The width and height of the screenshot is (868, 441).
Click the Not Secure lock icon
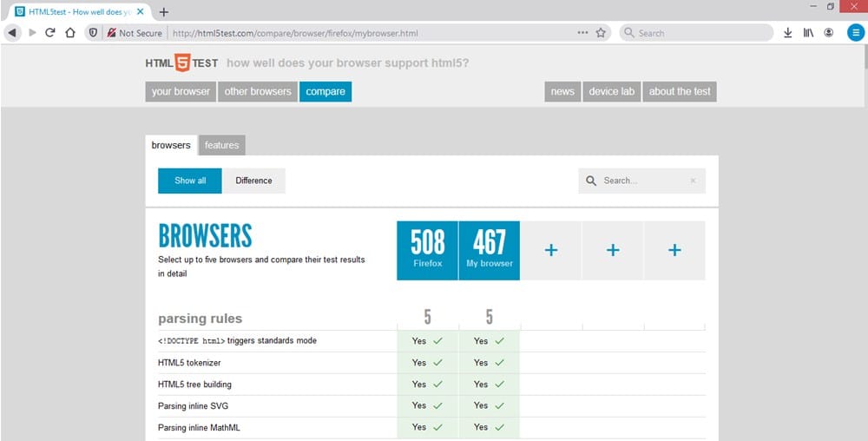click(x=111, y=33)
